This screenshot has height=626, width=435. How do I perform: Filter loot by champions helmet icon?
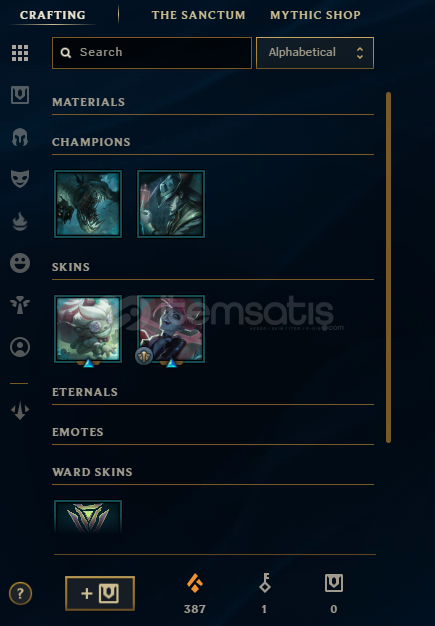20,137
